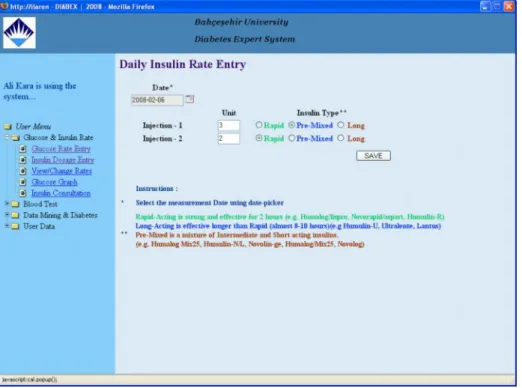Click the User Menu folder icon
This screenshot has height=388, width=522.
click(8, 127)
